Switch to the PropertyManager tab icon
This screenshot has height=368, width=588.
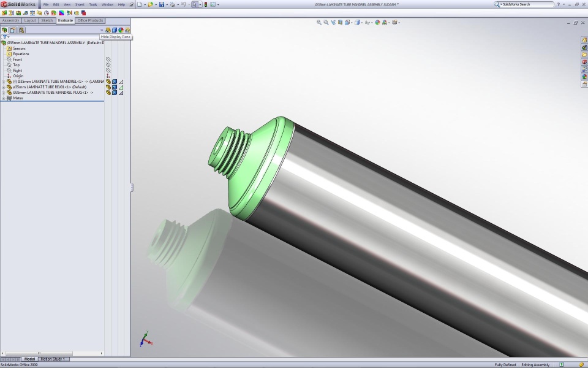click(13, 30)
